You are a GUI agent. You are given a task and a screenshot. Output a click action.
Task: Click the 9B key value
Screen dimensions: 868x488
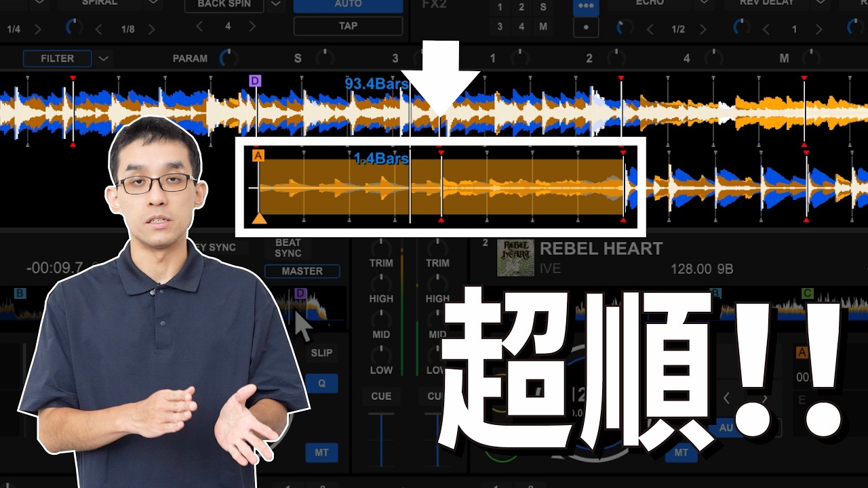point(726,269)
